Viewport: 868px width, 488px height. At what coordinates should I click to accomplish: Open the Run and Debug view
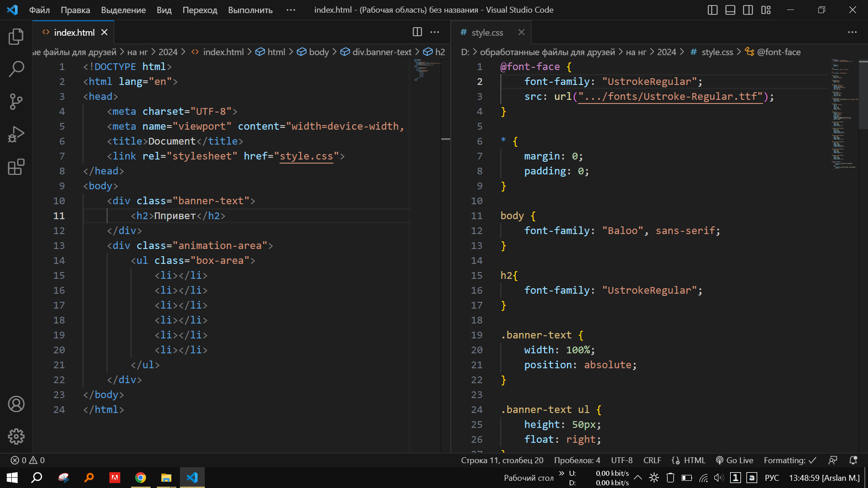(x=16, y=134)
